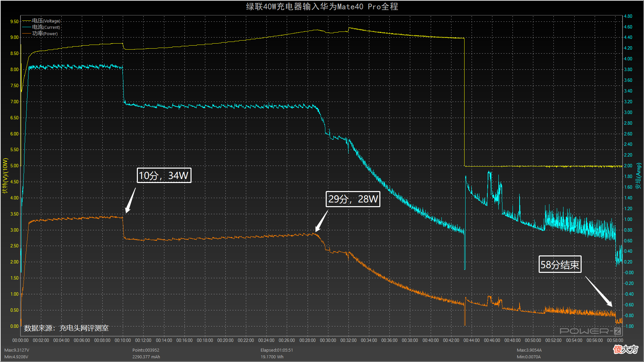This screenshot has width=644, height=362.
Task: Click the 6.50 left axis tick label
Action: pos(14,118)
